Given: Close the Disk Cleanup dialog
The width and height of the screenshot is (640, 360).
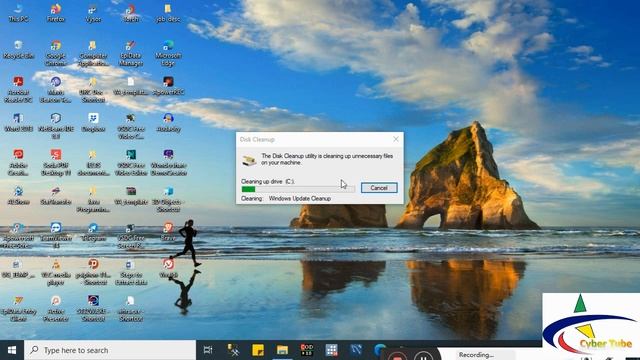Looking at the screenshot, I should coord(396,139).
